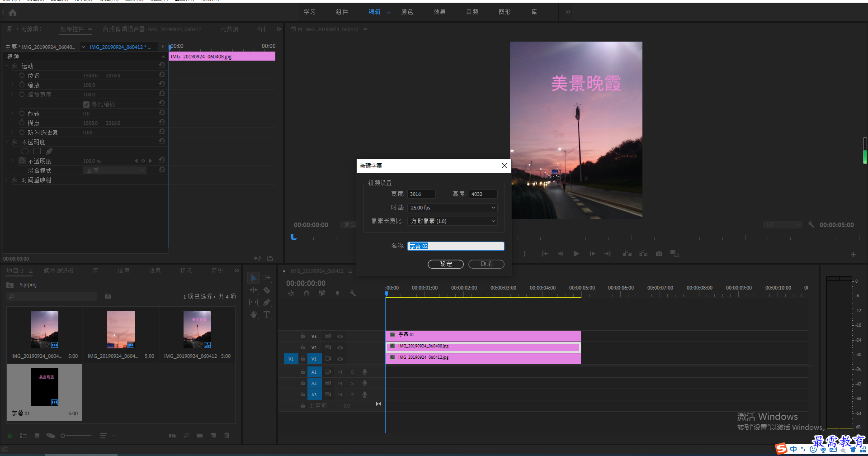Switch to the 颜色 workspace tab

coord(407,12)
